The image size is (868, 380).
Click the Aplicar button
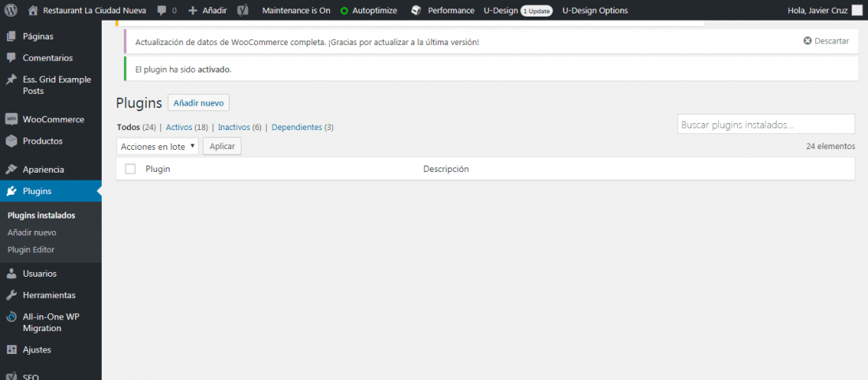coord(222,146)
